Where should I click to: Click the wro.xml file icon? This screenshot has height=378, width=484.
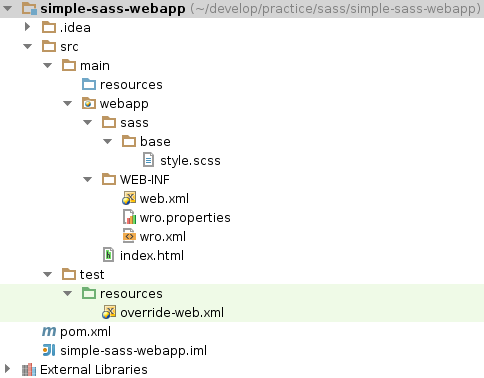pyautogui.click(x=129, y=236)
